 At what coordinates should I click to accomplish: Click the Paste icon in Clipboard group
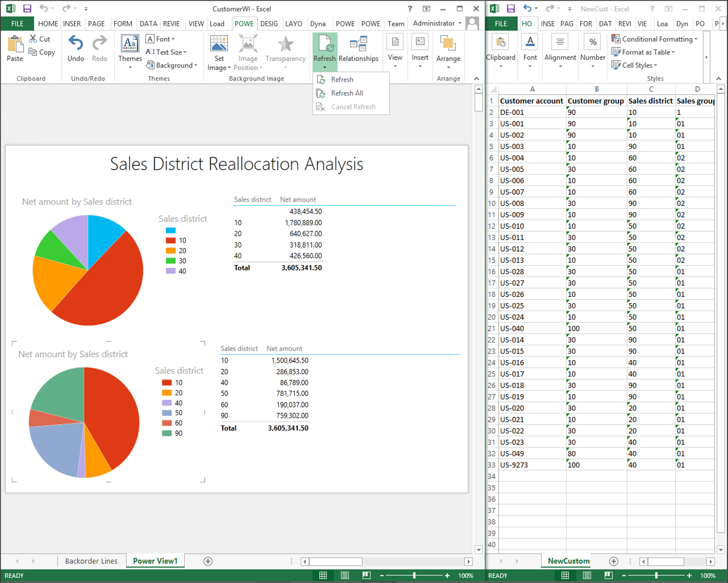(x=15, y=45)
